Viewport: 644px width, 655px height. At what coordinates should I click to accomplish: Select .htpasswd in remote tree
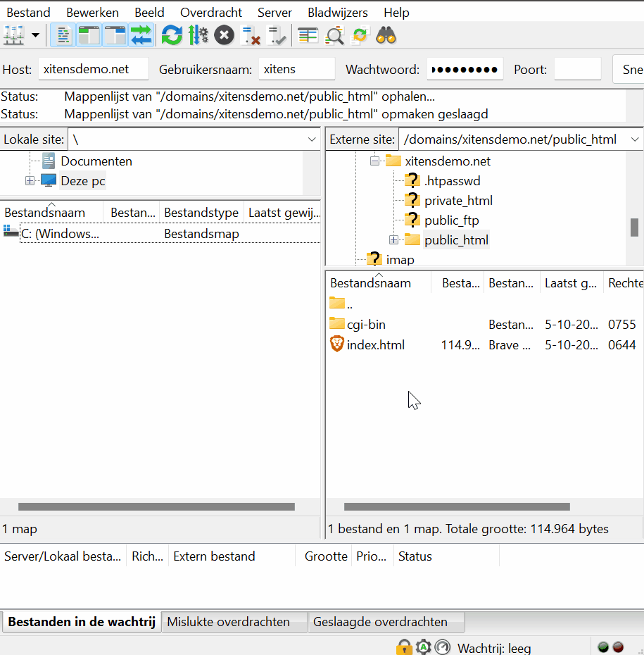[452, 181]
